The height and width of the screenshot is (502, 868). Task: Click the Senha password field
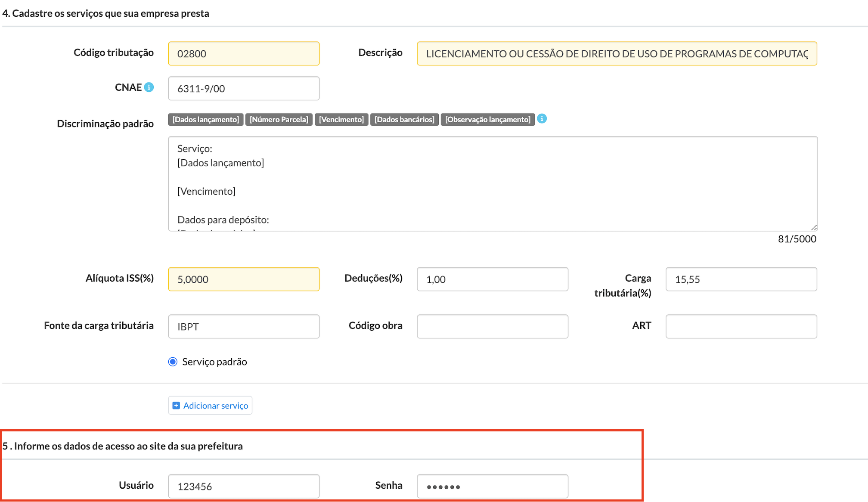(x=493, y=487)
